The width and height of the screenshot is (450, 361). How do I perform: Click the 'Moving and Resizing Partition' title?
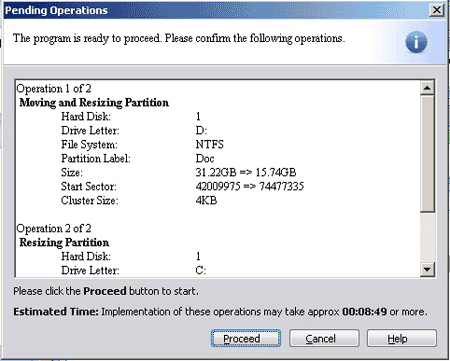[x=94, y=102]
